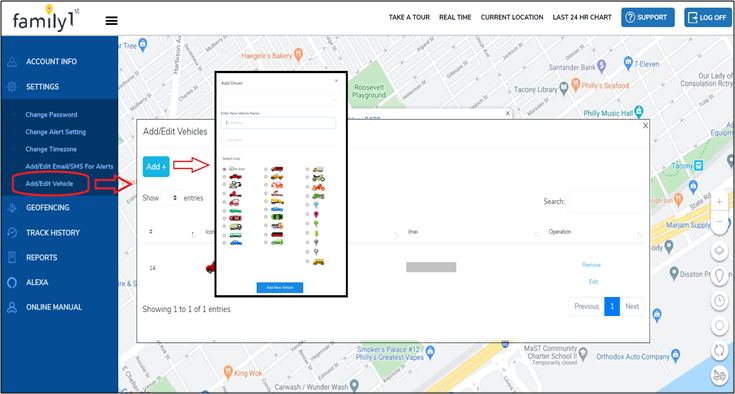
Task: Select the No Icon radio button
Action: pos(224,169)
